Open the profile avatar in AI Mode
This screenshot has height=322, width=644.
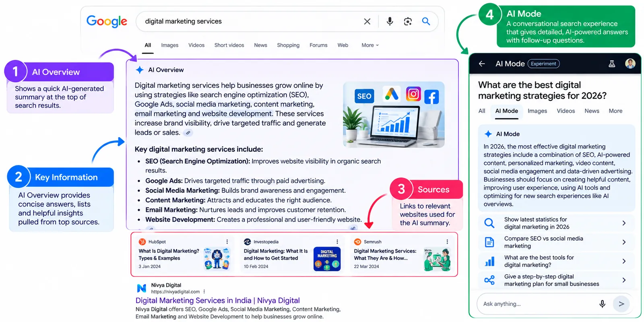coord(630,63)
